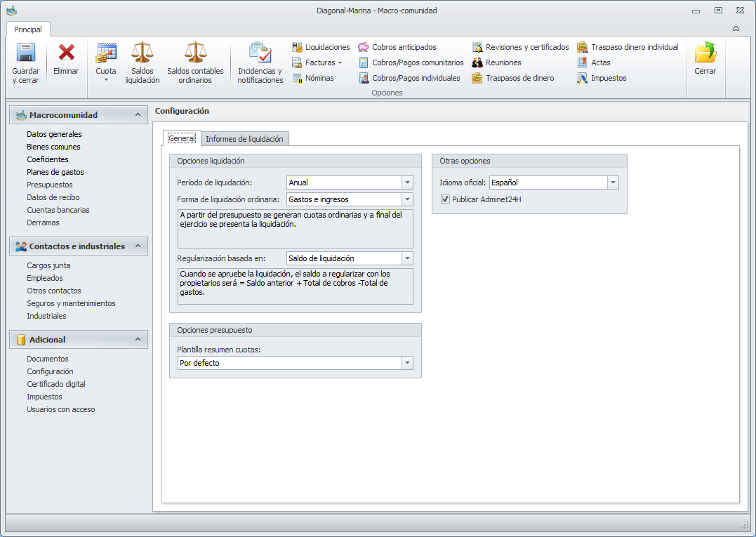
Task: Open Cargos junta in sidebar
Action: tap(48, 265)
